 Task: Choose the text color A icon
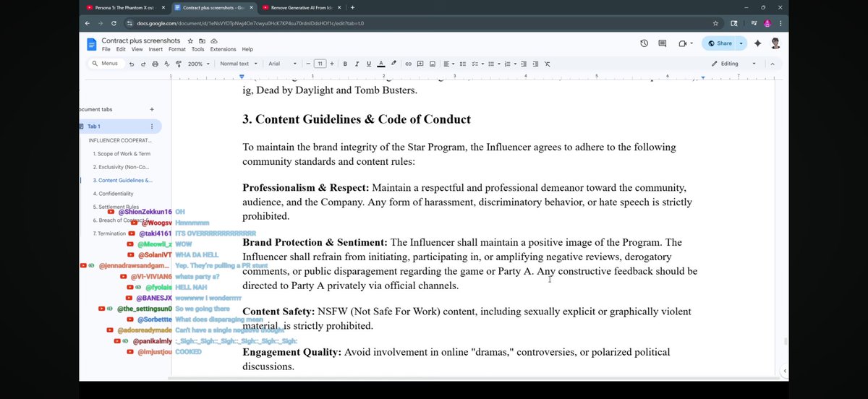pyautogui.click(x=381, y=64)
